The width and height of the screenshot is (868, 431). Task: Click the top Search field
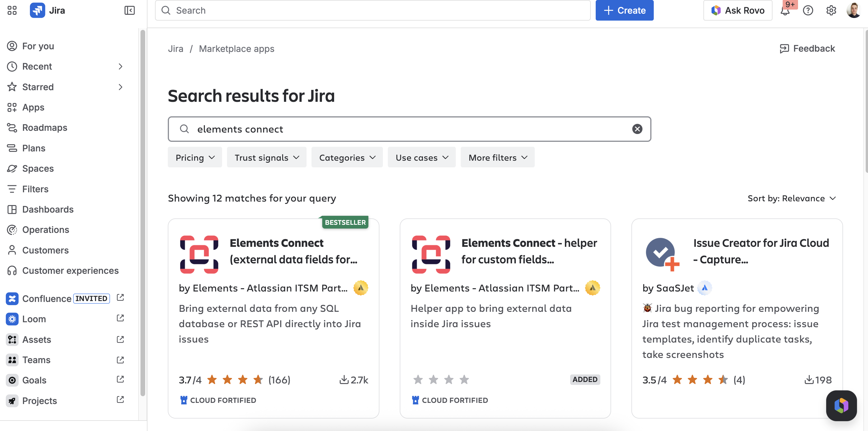coord(372,10)
